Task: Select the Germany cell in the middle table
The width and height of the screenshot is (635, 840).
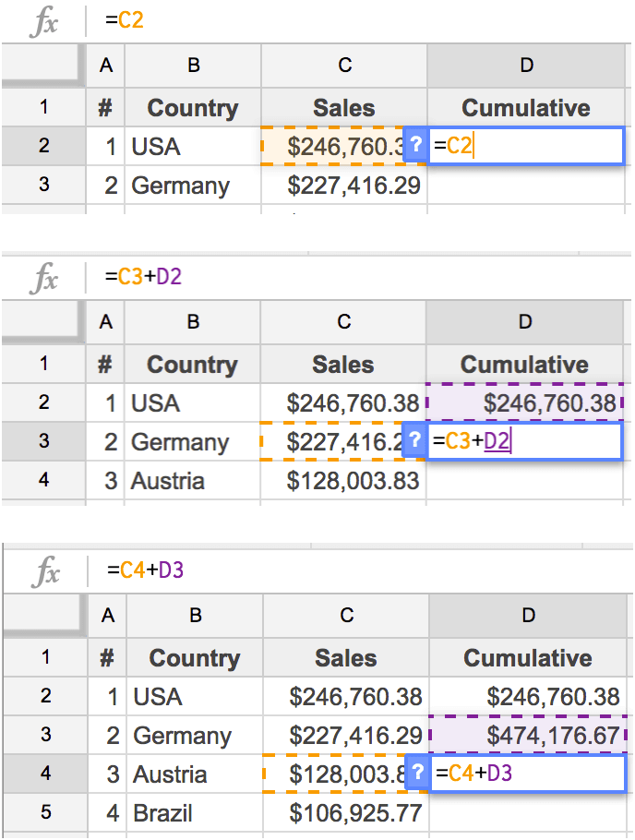Action: (192, 441)
